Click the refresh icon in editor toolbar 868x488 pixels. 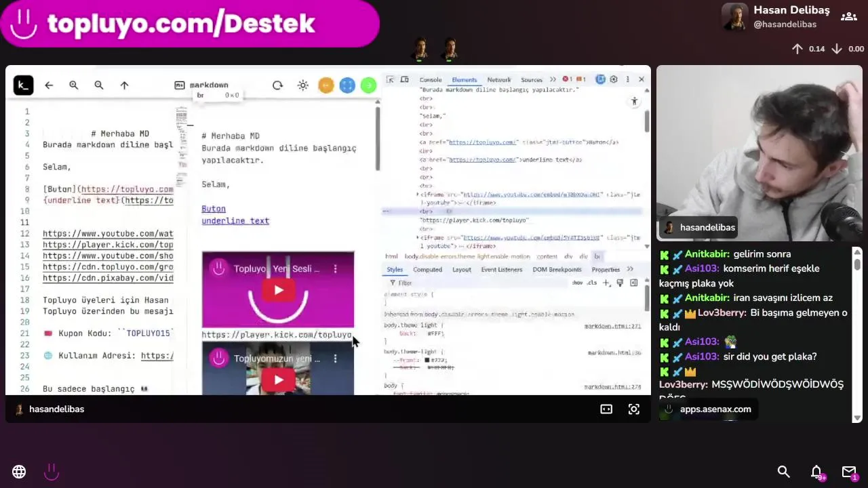(277, 85)
